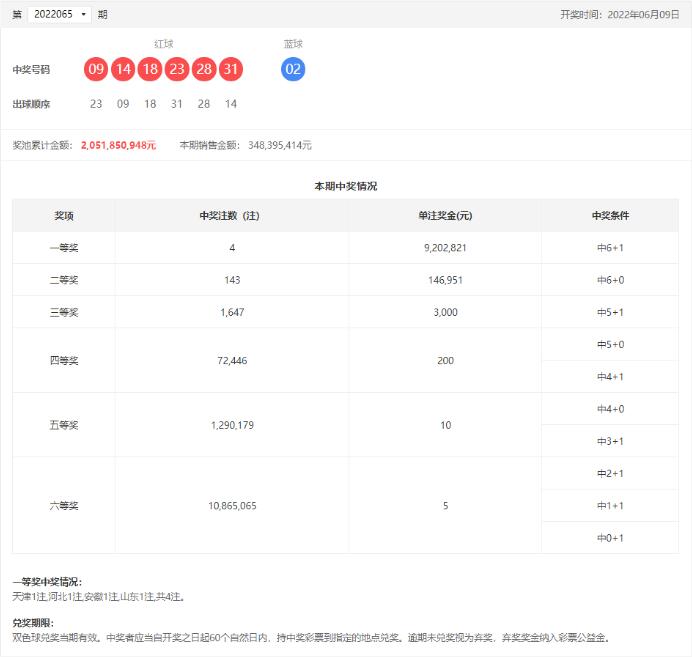Click red ball number 31
Image resolution: width=692 pixels, height=657 pixels.
pyautogui.click(x=231, y=69)
